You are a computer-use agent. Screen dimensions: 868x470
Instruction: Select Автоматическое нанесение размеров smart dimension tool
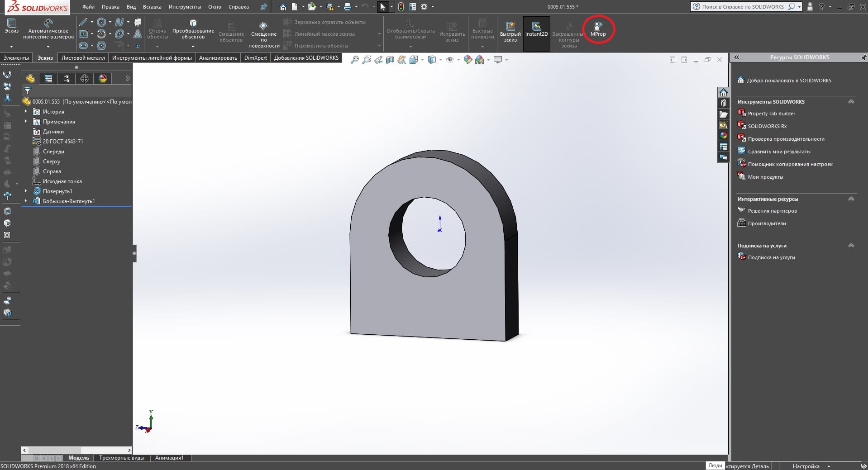click(x=48, y=29)
